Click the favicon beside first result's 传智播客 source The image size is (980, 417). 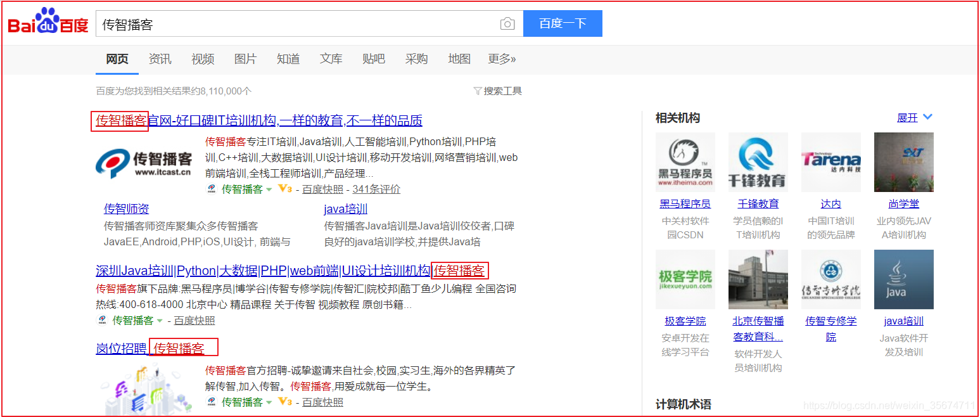pyautogui.click(x=212, y=189)
